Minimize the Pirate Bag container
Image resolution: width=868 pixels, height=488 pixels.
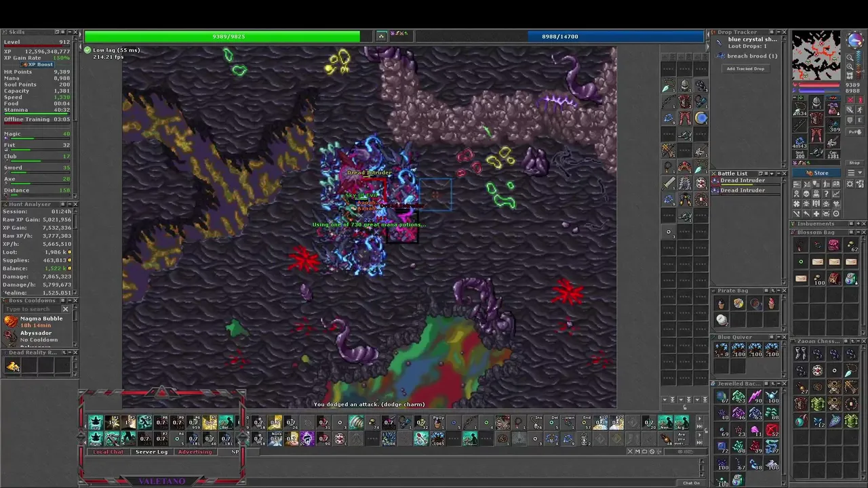click(x=778, y=291)
